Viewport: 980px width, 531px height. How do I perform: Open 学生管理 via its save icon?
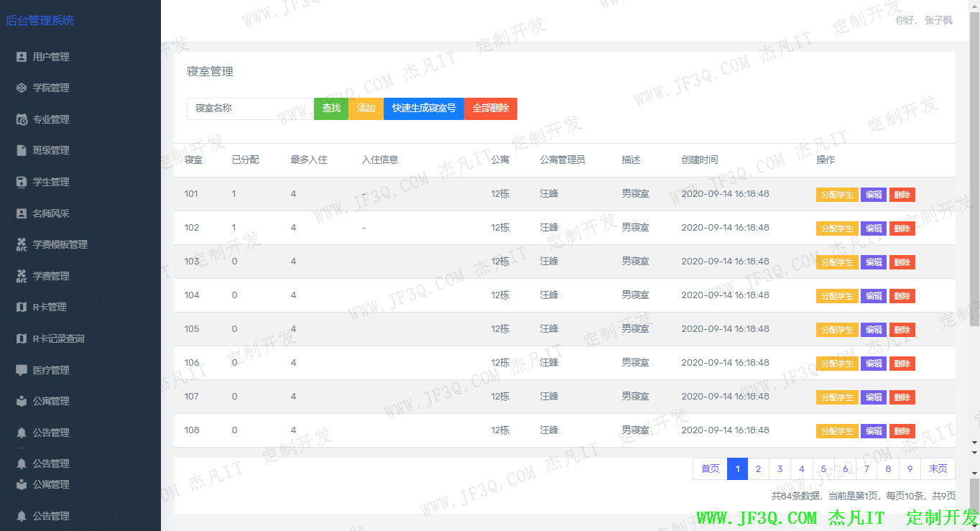tap(22, 182)
